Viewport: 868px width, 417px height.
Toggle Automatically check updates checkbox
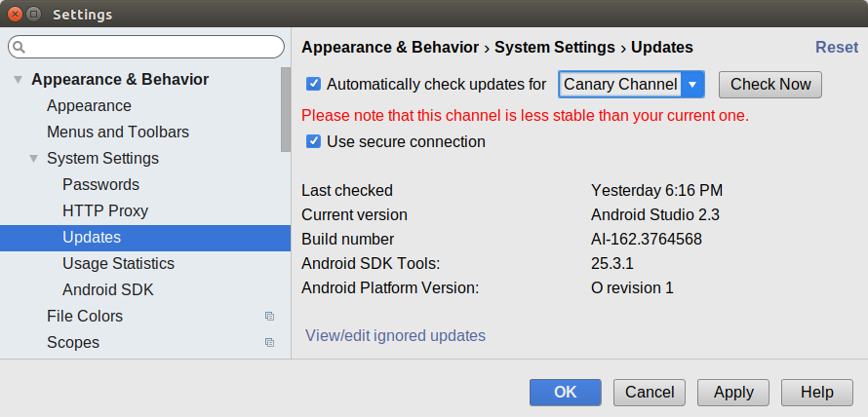tap(313, 85)
